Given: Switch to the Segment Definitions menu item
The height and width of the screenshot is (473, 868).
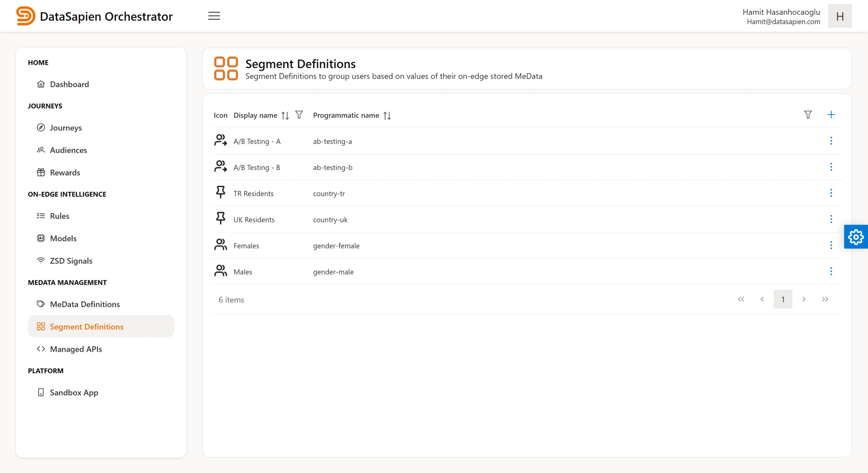Looking at the screenshot, I should point(86,327).
